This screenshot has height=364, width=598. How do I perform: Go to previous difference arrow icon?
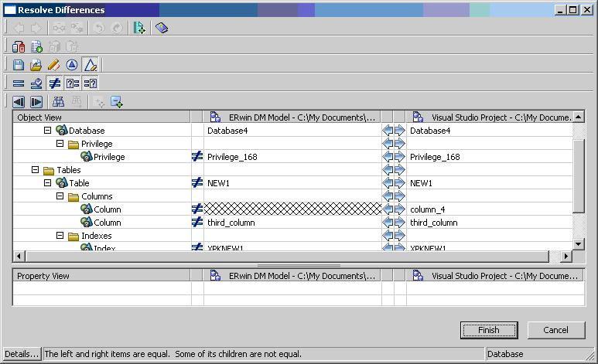click(x=19, y=102)
